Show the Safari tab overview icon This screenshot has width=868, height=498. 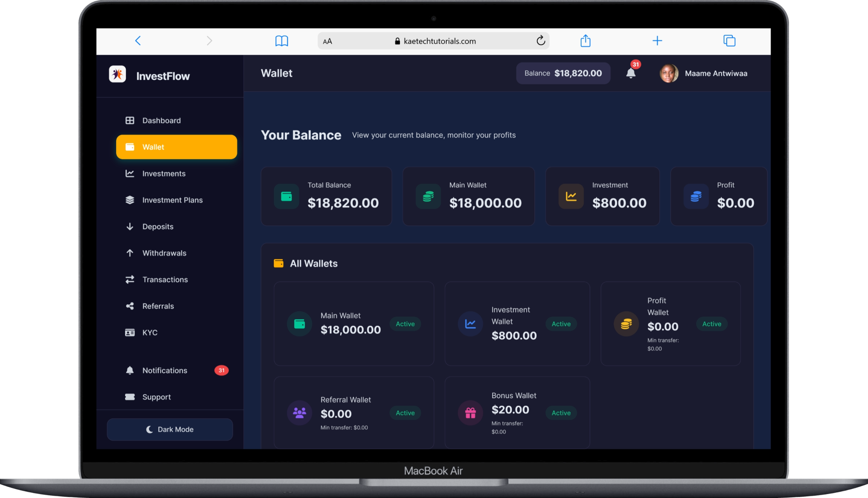pos(729,41)
